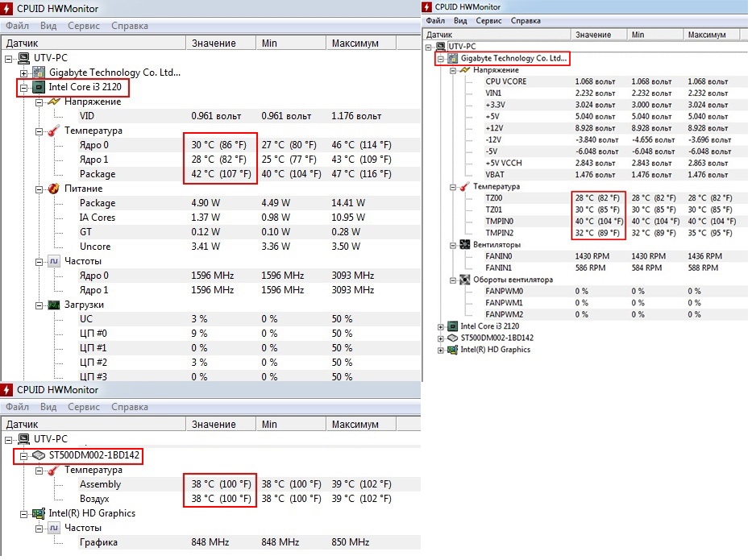This screenshot has width=752, height=560.
Task: Collapse the highlighted Intel Core i3 2120 node
Action: pyautogui.click(x=24, y=87)
